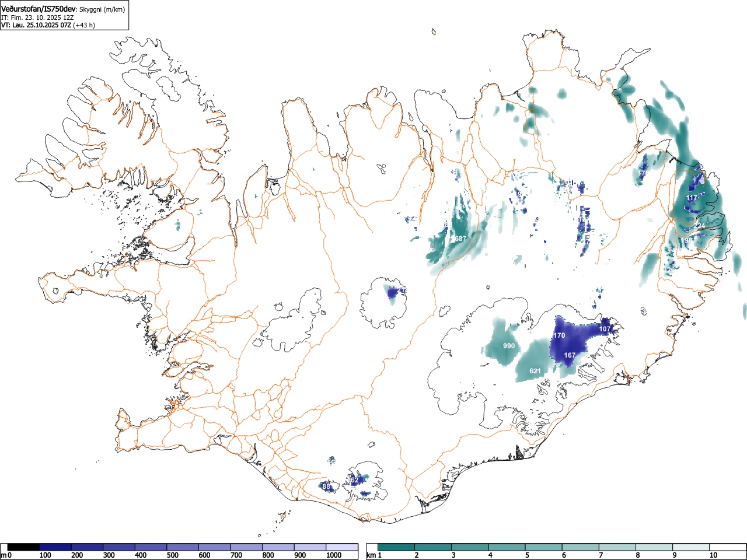Click the 'IT: Fim. 23. 10. 2025 12Z' line
The image size is (747, 560).
pos(37,17)
